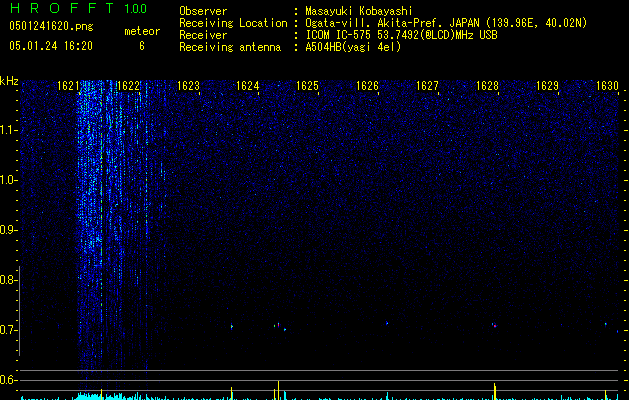Click the tallest yellow detection spike under 1624-1625

(x=278, y=390)
